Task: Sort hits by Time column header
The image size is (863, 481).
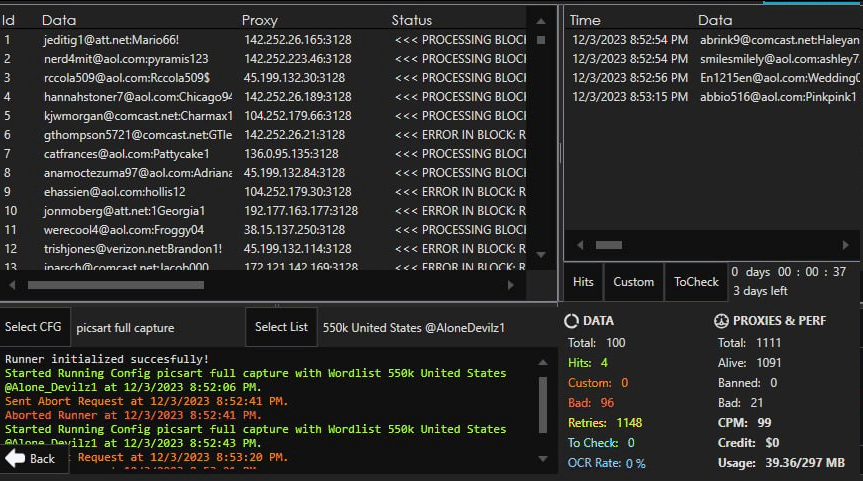Action: pyautogui.click(x=585, y=20)
